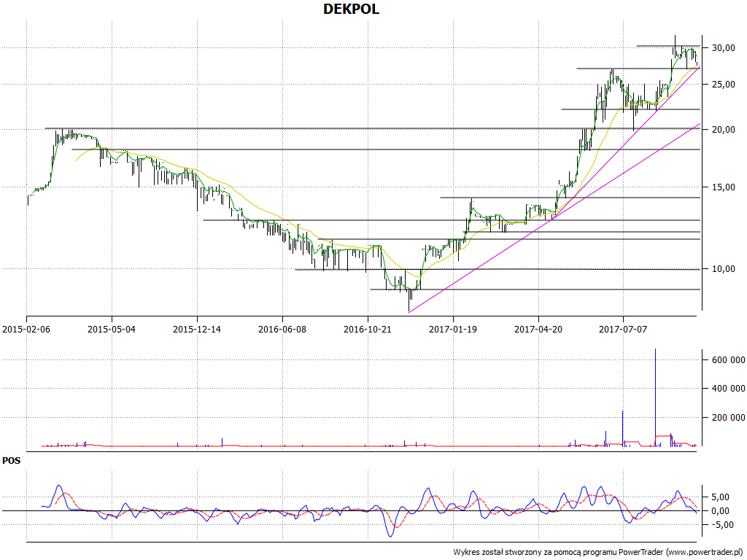The width and height of the screenshot is (747, 560).
Task: Click the 200 000 volume axis label
Action: (x=729, y=418)
